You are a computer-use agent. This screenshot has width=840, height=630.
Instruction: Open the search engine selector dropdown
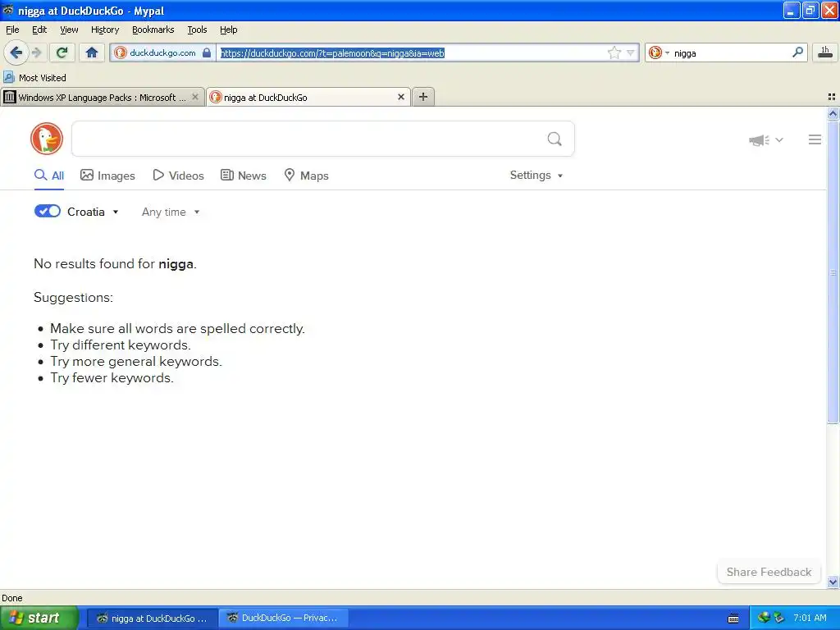tap(659, 52)
